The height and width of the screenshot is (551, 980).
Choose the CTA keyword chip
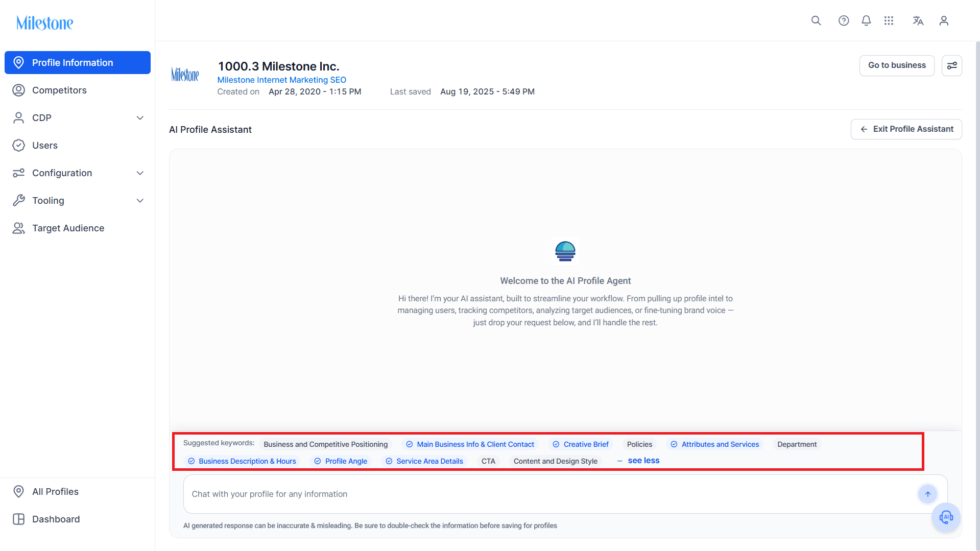coord(488,461)
